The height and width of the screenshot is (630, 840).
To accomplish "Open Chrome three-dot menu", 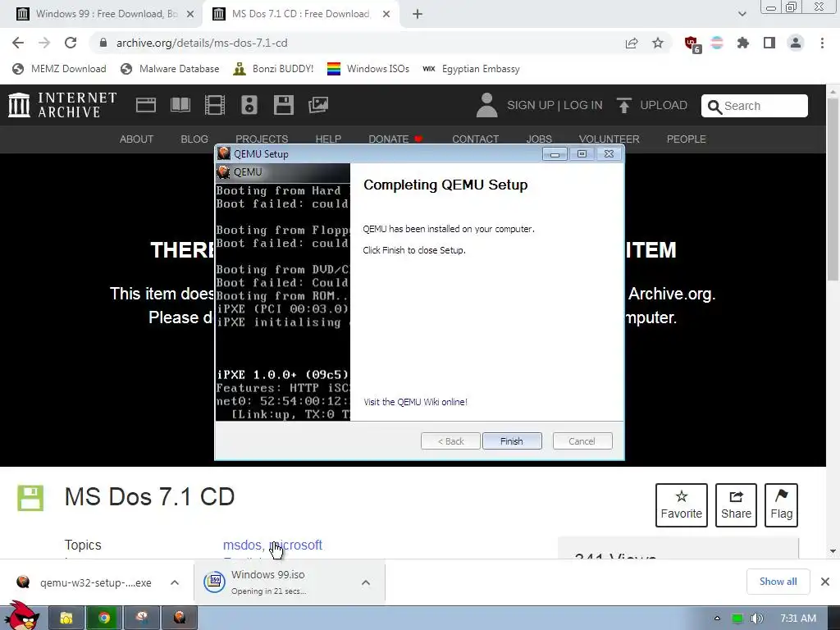I will point(822,43).
